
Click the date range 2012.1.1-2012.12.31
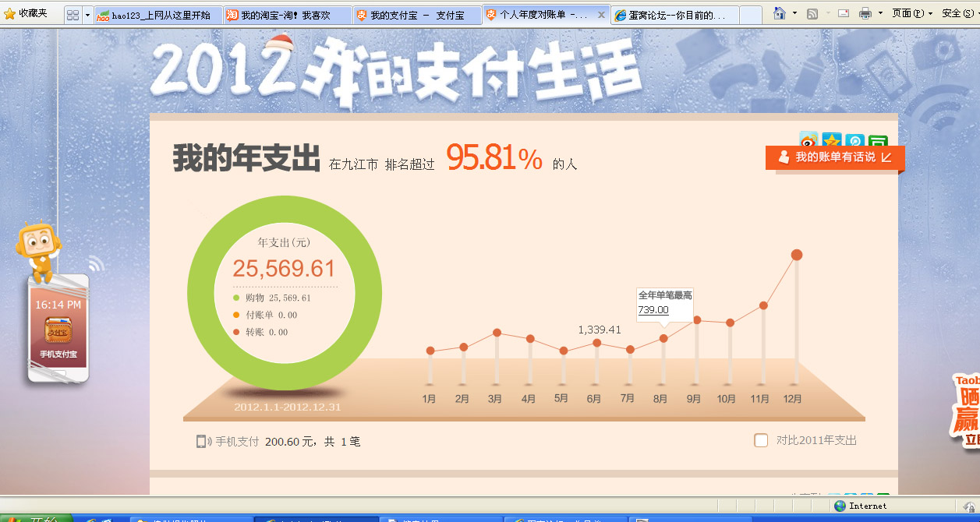click(x=288, y=407)
